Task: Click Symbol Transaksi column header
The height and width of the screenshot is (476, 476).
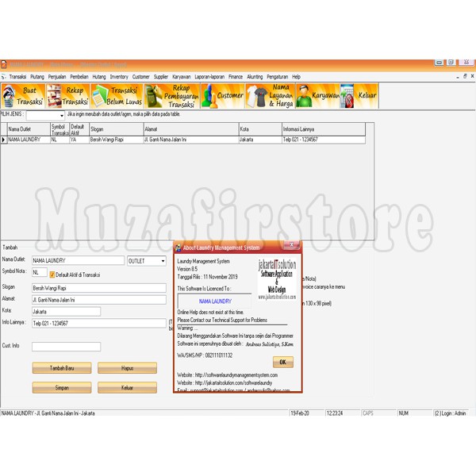Action: (59, 129)
